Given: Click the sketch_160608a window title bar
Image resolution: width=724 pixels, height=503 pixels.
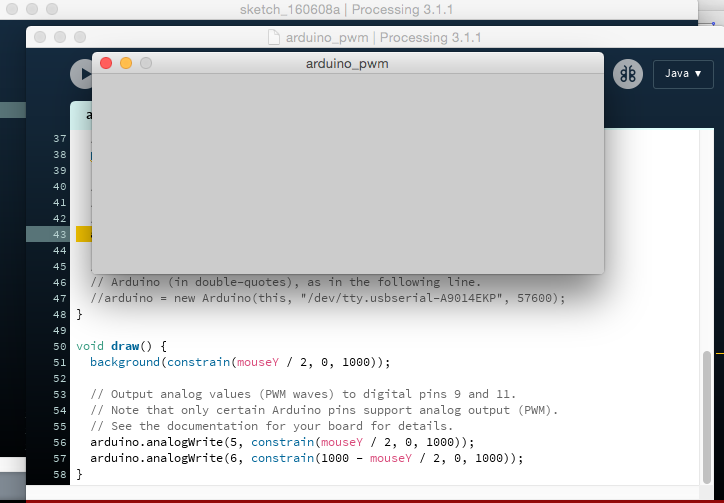Looking at the screenshot, I should [346, 9].
